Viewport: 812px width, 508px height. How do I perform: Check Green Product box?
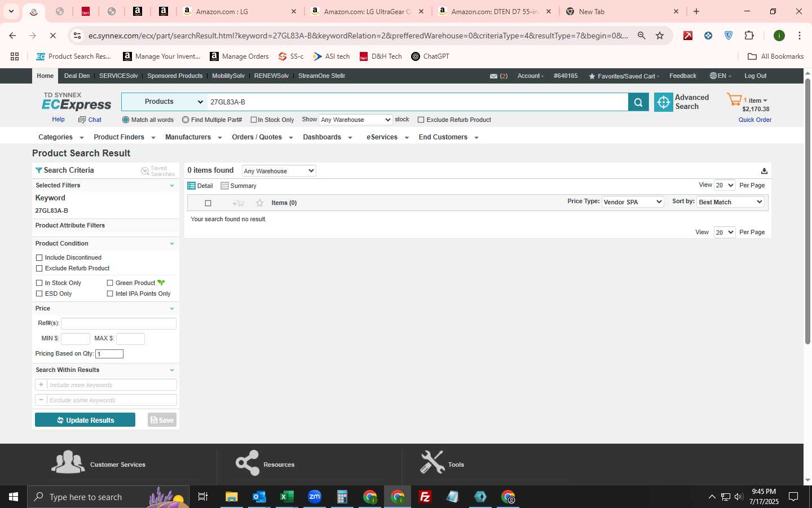[x=110, y=283]
